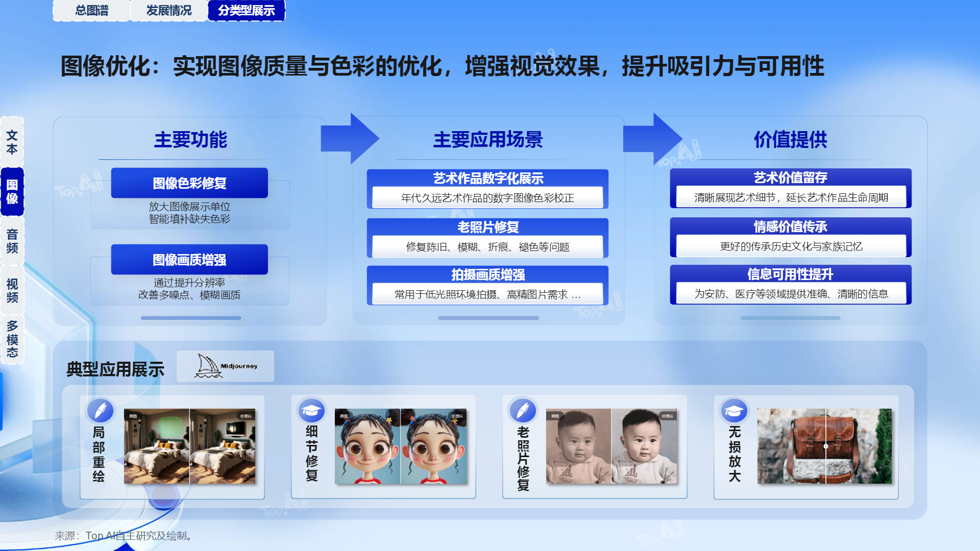
Task: Open the 总图谱 tab
Action: pos(91,10)
